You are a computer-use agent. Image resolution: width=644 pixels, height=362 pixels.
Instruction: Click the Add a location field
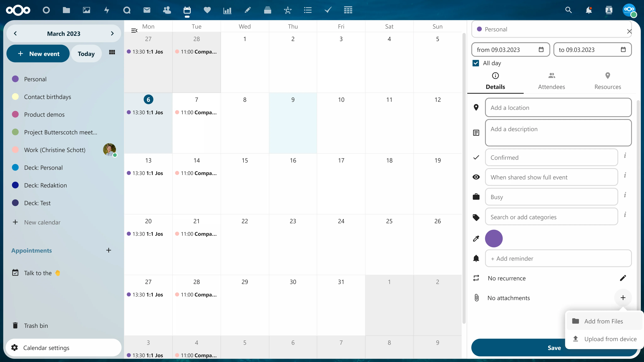coord(558,107)
